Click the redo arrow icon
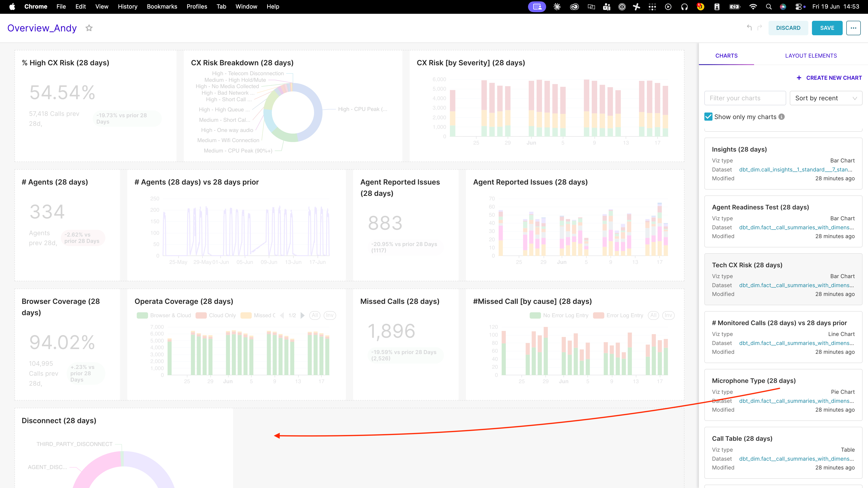The image size is (868, 488). [x=759, y=28]
